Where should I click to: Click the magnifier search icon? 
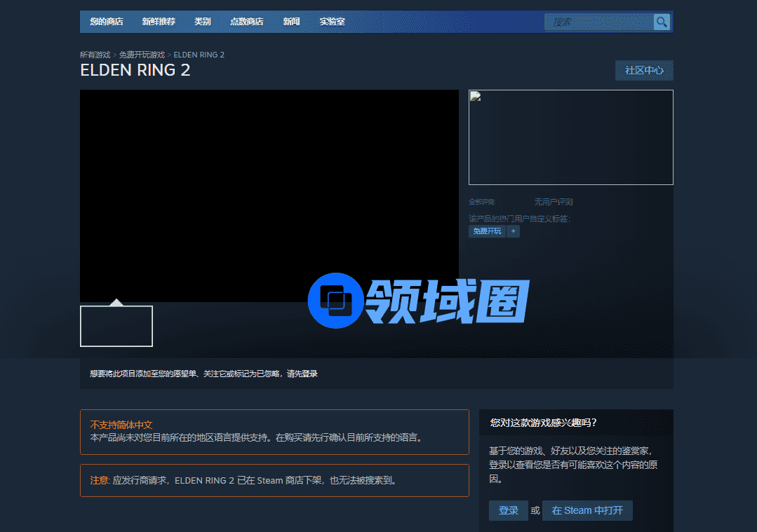click(661, 22)
